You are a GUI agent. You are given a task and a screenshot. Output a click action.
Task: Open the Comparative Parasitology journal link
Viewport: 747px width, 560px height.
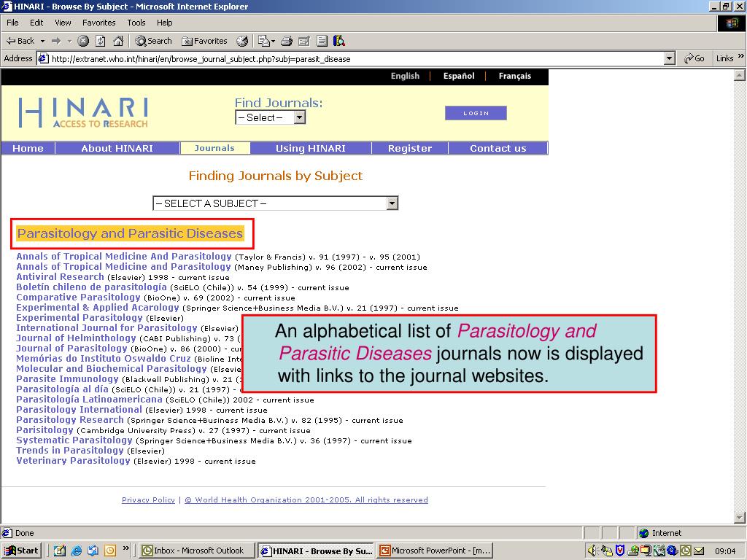[79, 297]
